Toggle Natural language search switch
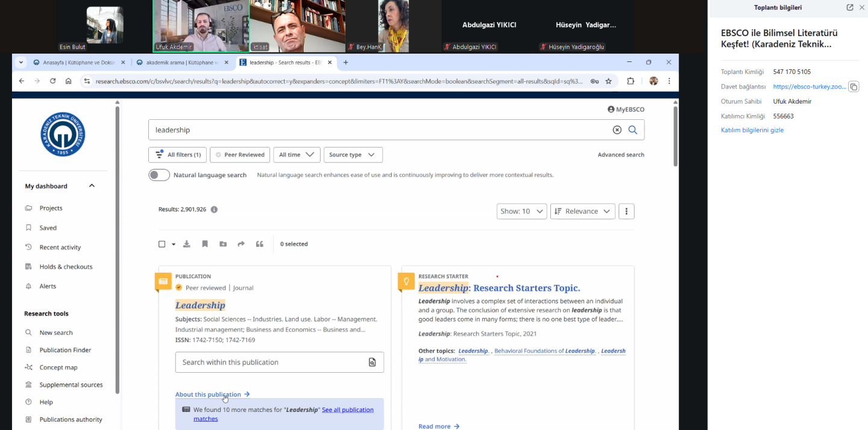Image resolution: width=868 pixels, height=430 pixels. click(159, 175)
